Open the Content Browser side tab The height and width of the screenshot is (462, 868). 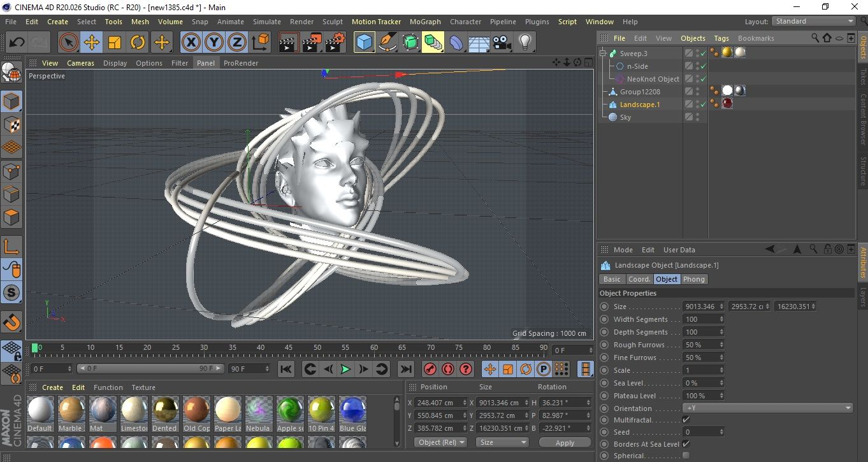[x=863, y=120]
